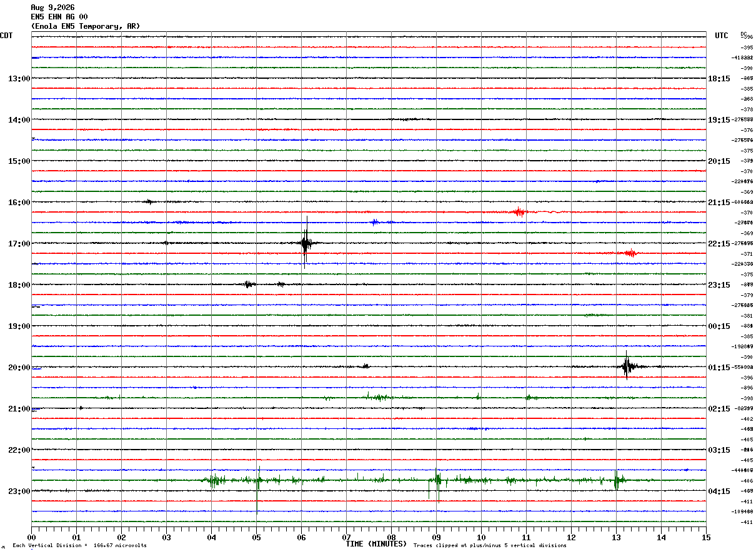The width and height of the screenshot is (756, 554).
Task: Click the 00 minute axis tick label
Action: pyautogui.click(x=31, y=538)
